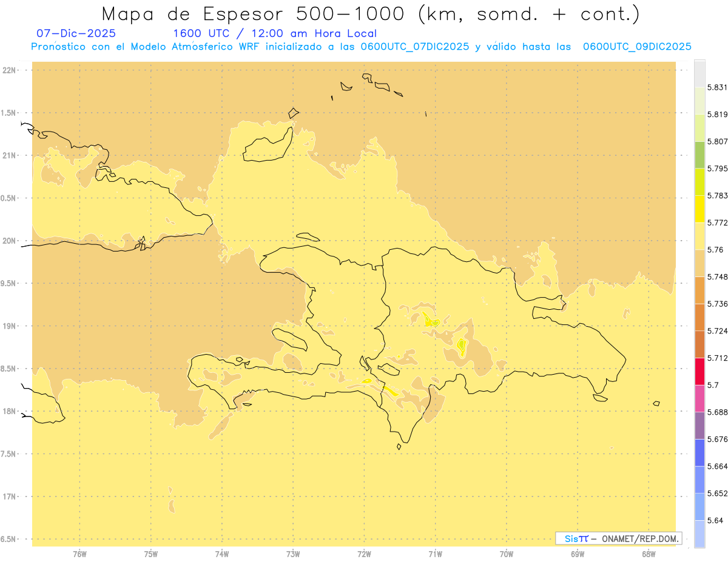Click the 73W longitude axis label

click(293, 554)
